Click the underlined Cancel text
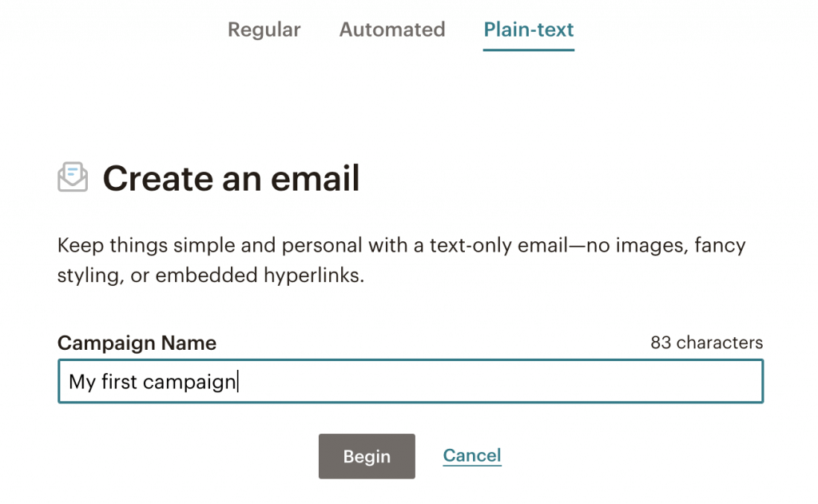This screenshot has width=818, height=504. click(x=471, y=455)
